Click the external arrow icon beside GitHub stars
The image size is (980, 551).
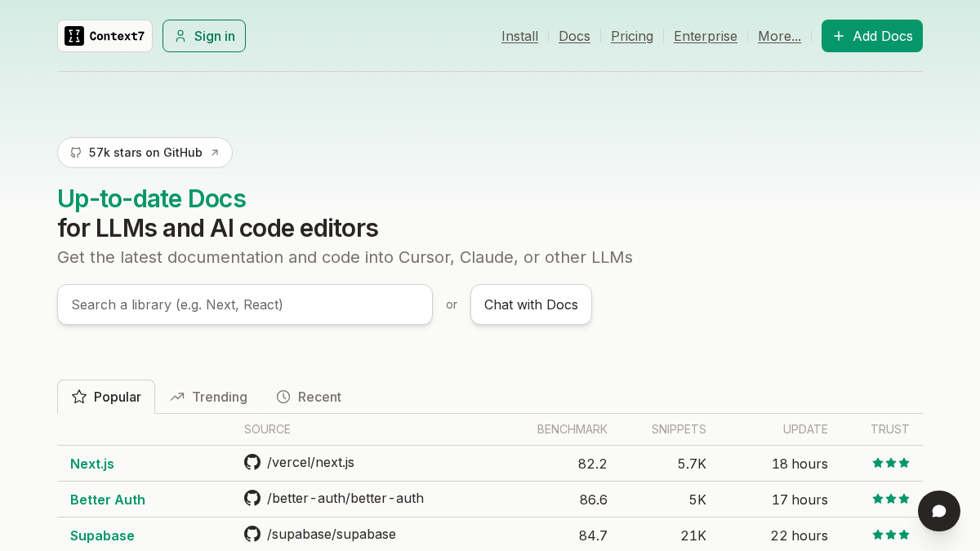pyautogui.click(x=215, y=153)
